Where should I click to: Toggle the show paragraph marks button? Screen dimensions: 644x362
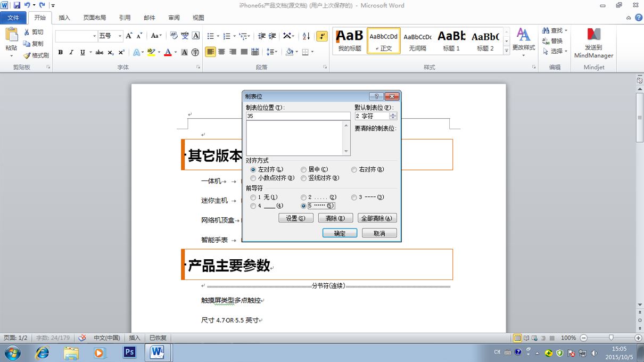(x=322, y=36)
